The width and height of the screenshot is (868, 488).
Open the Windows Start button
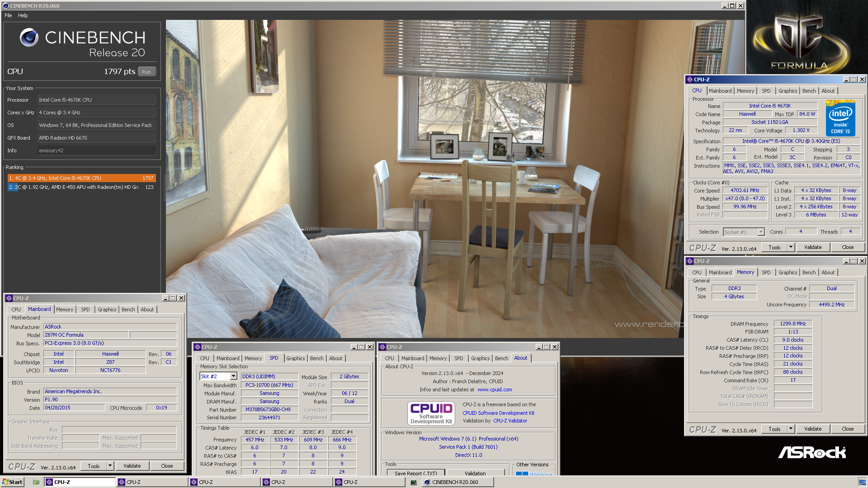tap(12, 482)
